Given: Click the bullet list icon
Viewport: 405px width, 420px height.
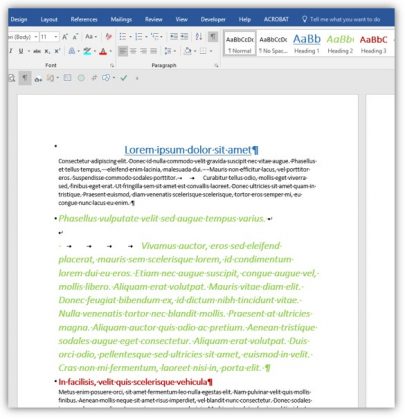Looking at the screenshot, I should click(x=123, y=36).
